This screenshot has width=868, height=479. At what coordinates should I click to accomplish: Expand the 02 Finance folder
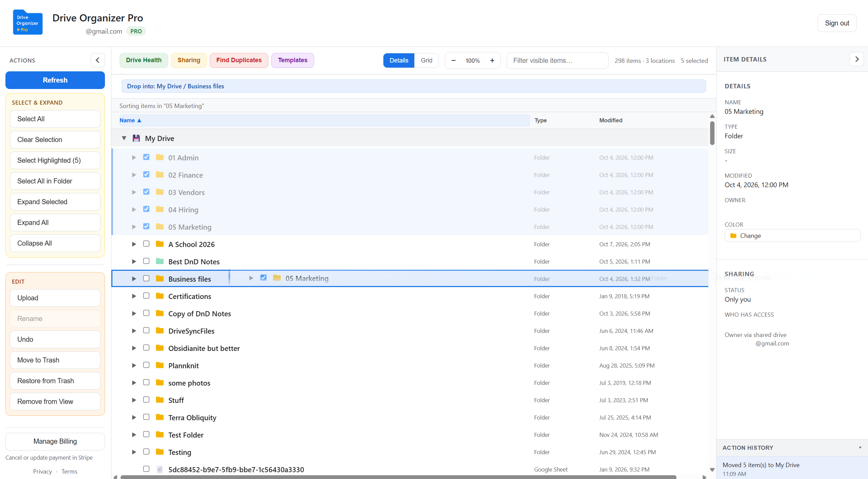134,175
